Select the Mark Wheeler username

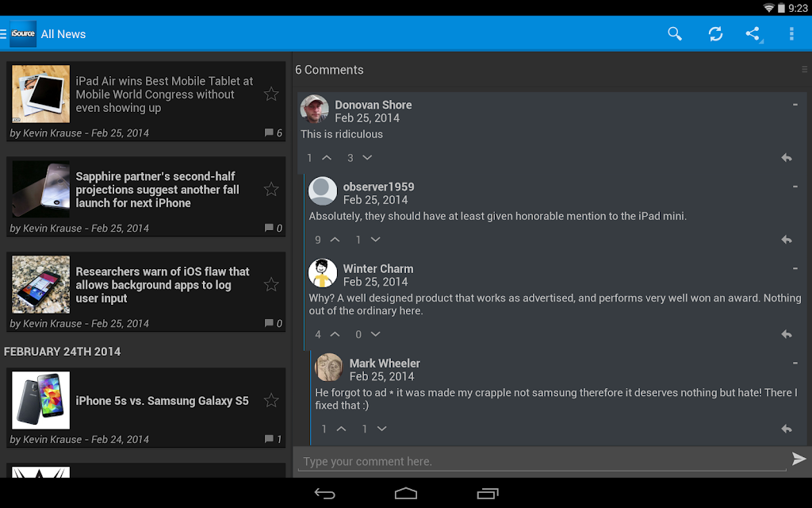pos(385,364)
